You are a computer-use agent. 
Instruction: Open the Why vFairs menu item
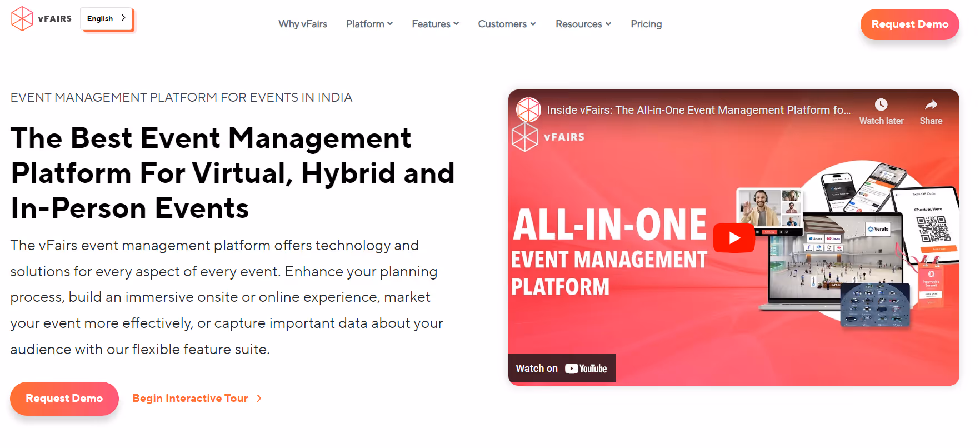pyautogui.click(x=303, y=24)
